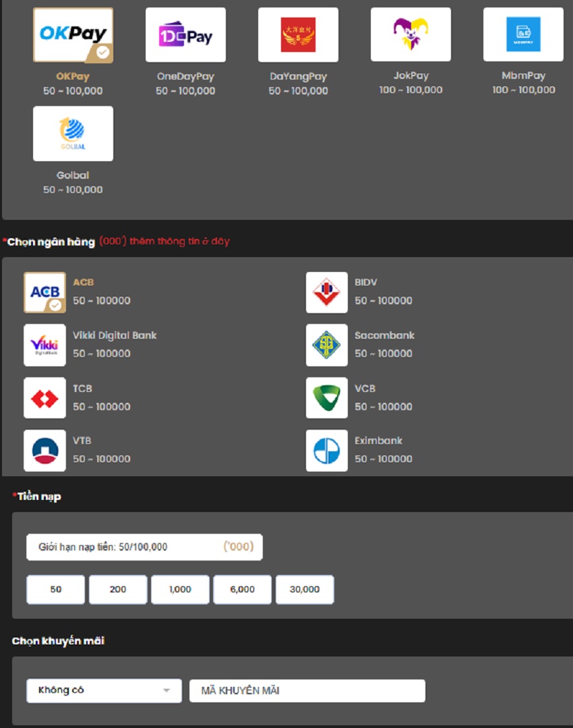
Task: Set deposit amount to 200
Action: tap(118, 589)
